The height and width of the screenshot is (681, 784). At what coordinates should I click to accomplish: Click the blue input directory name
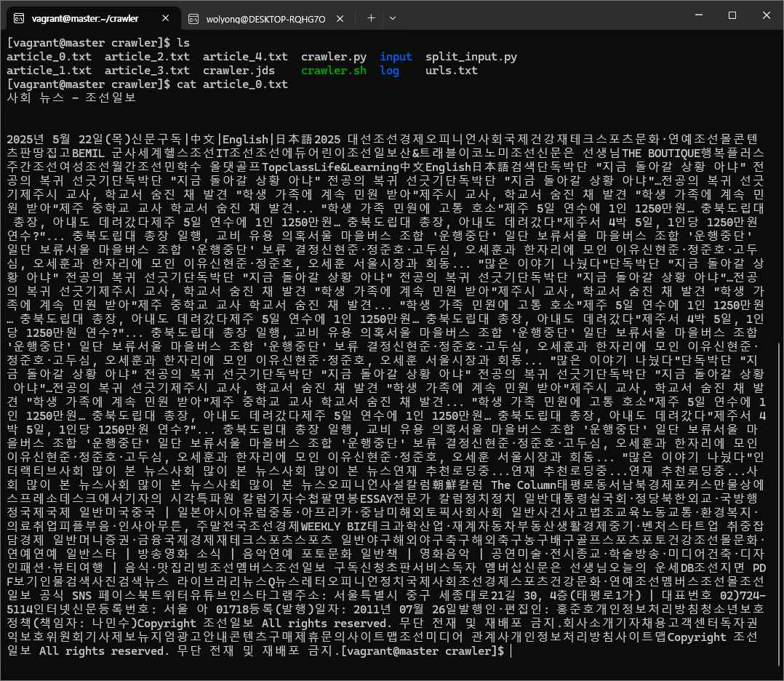[x=396, y=57]
